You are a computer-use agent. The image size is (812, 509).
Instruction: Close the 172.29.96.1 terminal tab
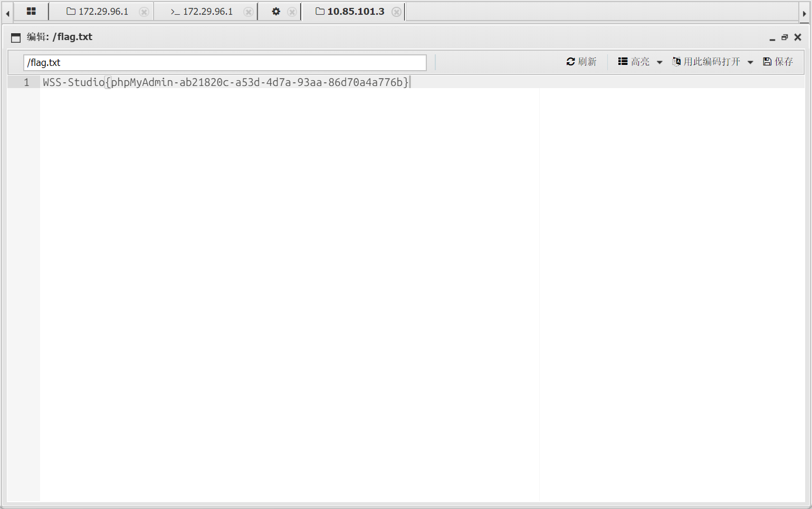(x=248, y=12)
